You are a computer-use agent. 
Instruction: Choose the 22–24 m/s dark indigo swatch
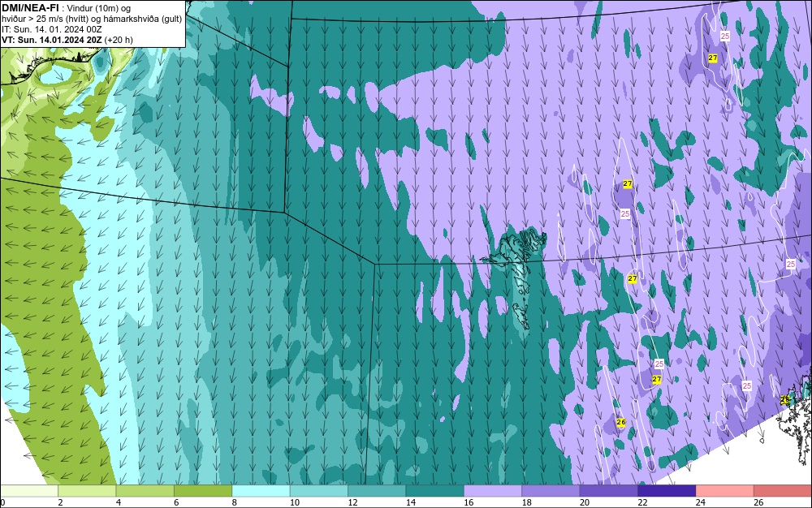click(x=667, y=491)
